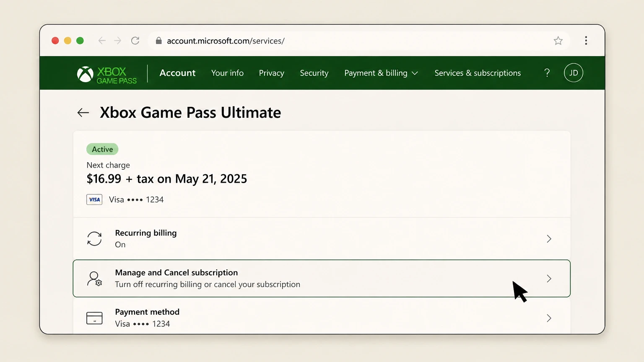Click the browser forward arrow
Screen dimensions: 644x362
point(118,41)
